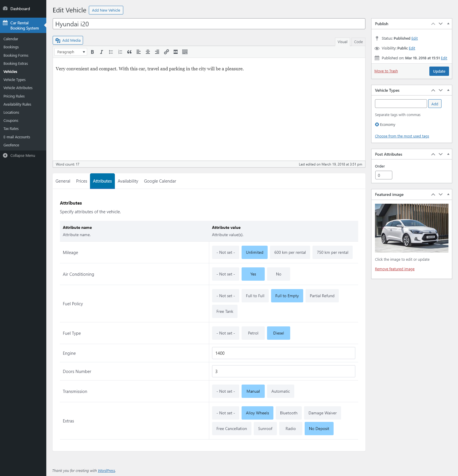Move Post Attributes panel down
Screen dimensions: 458x476
441,154
